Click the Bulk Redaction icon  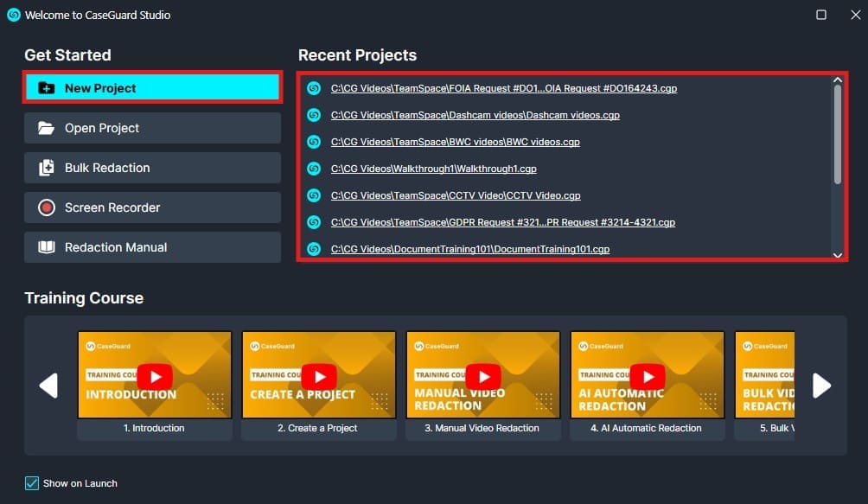(49, 168)
